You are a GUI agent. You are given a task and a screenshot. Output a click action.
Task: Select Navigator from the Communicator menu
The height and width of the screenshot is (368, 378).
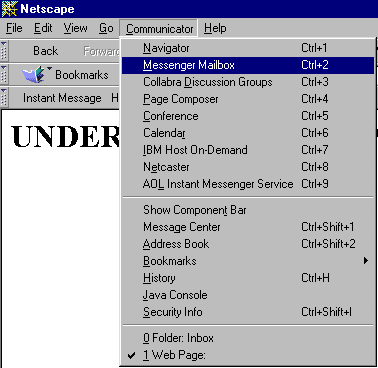248,48
